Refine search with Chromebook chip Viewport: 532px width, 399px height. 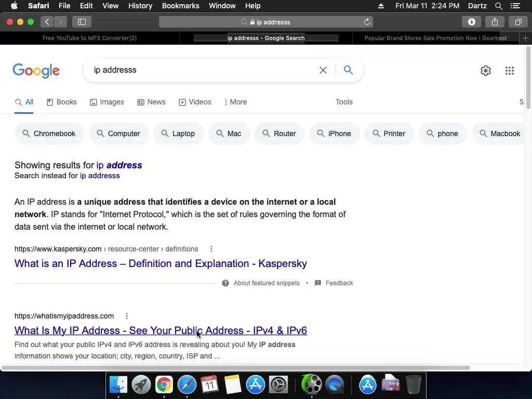pyautogui.click(x=49, y=134)
